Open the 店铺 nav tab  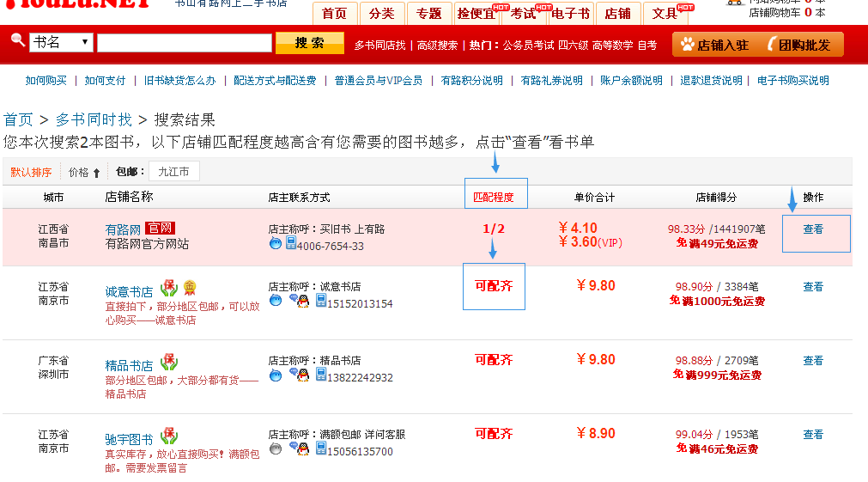point(618,13)
